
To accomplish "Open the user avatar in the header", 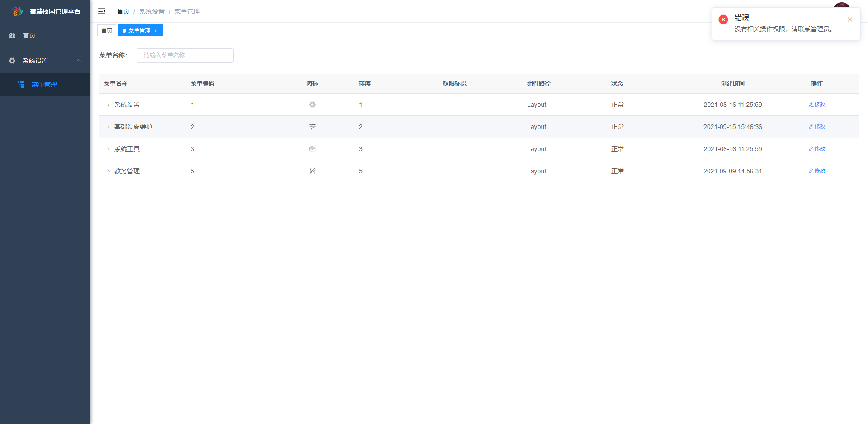I will [841, 5].
